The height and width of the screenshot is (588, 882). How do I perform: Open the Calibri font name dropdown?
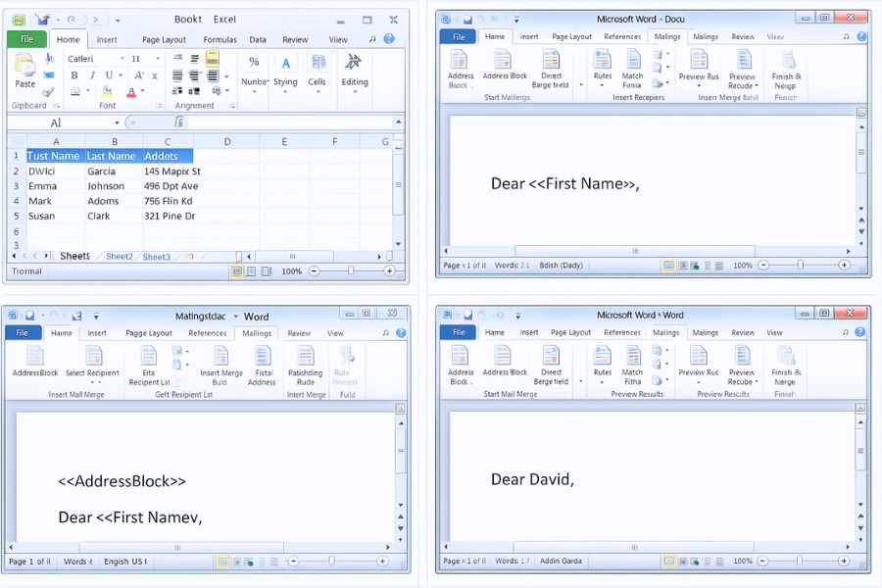(x=122, y=59)
